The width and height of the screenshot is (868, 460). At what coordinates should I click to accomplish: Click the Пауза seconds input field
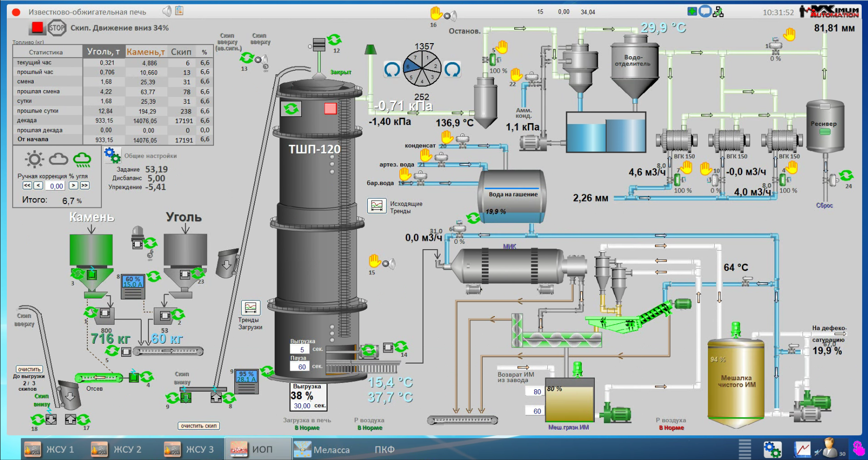(300, 367)
